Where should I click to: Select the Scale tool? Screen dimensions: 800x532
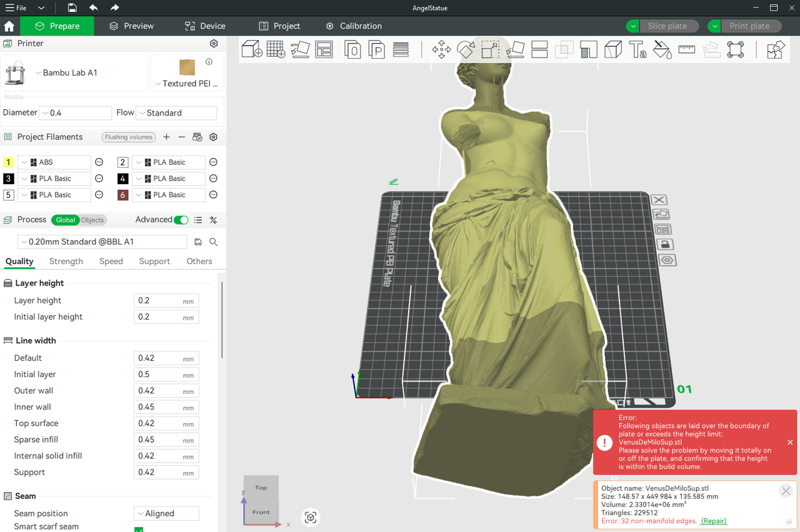pos(490,49)
